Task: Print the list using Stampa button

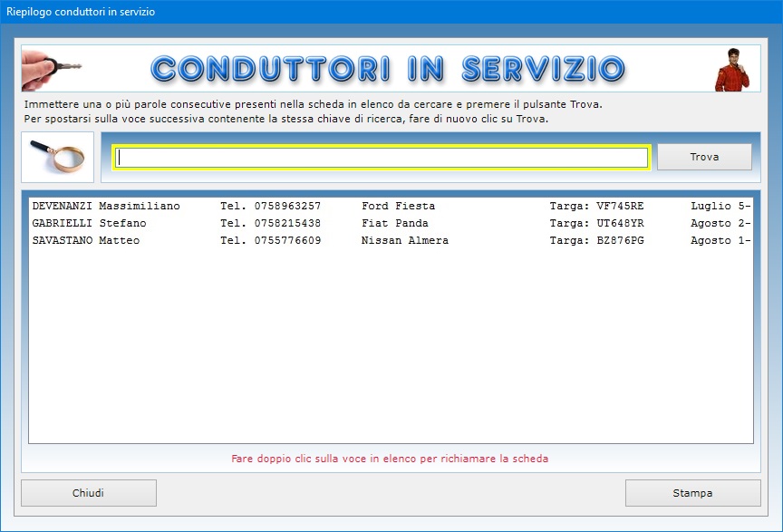Action: click(692, 493)
